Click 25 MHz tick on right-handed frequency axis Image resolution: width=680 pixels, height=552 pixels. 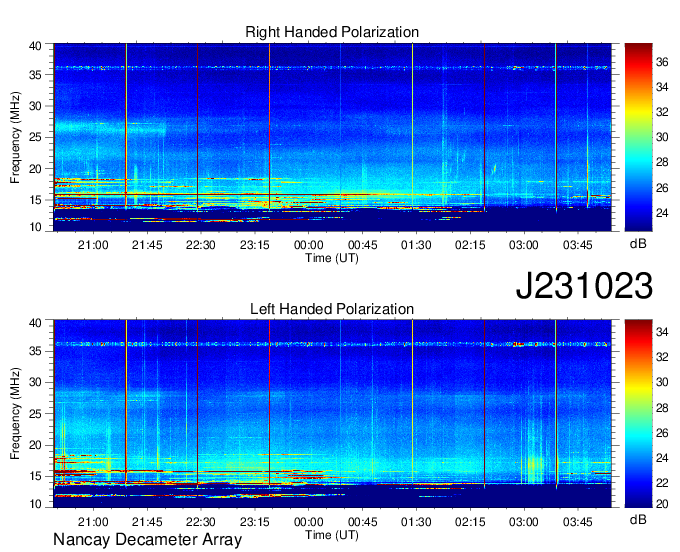[35, 137]
